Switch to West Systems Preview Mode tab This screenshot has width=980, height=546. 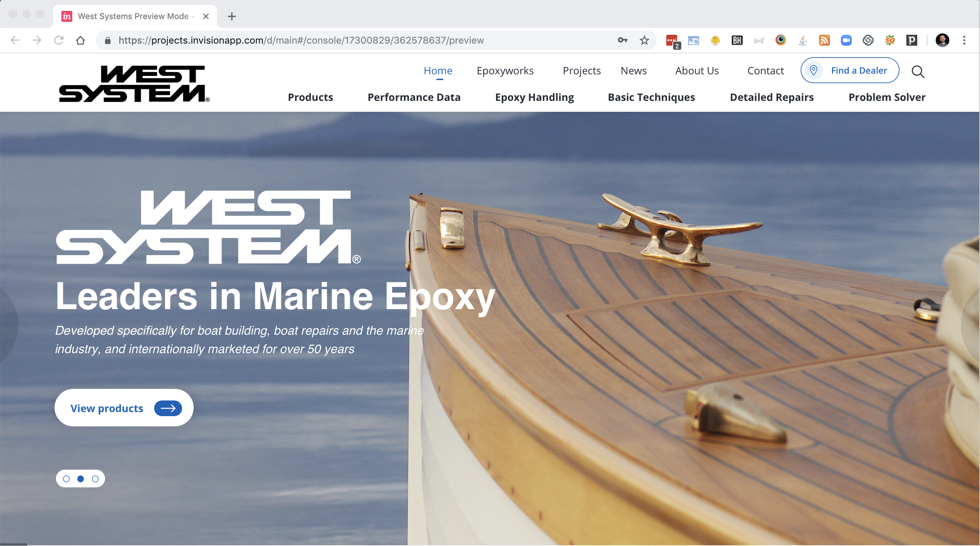(133, 16)
